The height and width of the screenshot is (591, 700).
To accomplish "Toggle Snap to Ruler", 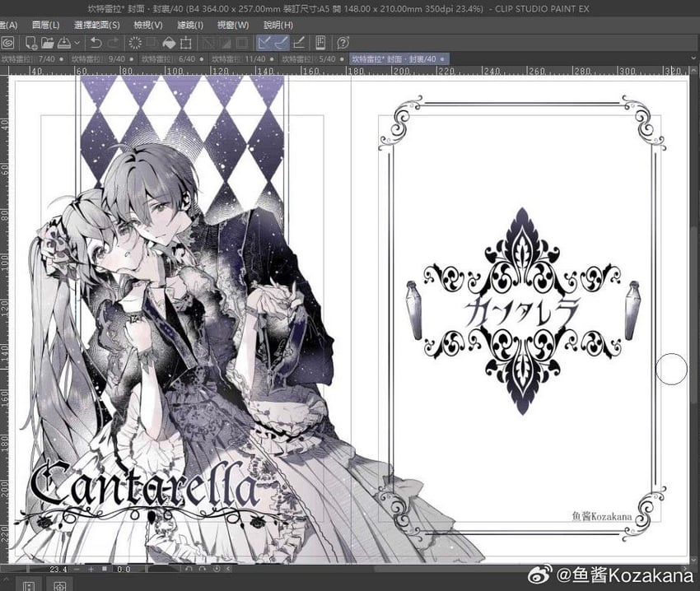I will [x=264, y=43].
